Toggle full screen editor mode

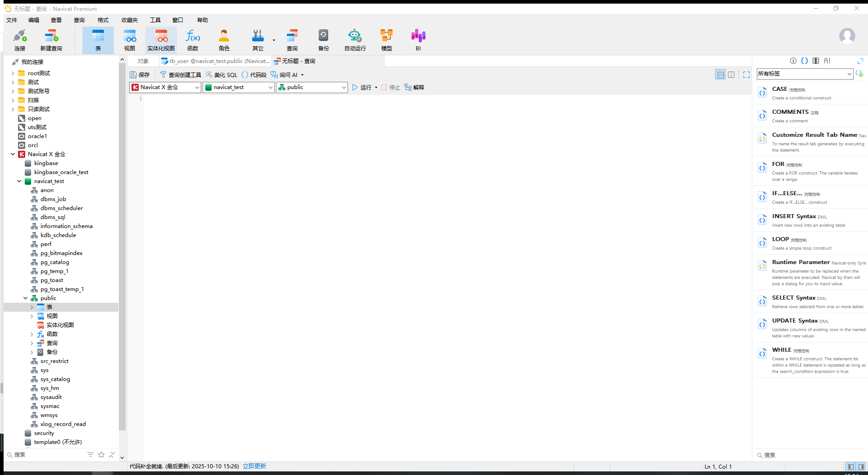746,75
